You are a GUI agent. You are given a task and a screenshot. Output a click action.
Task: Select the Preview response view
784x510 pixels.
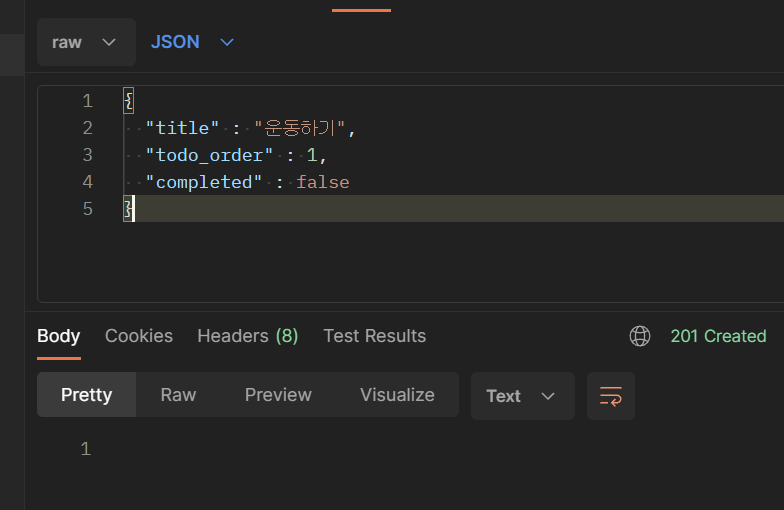pos(278,394)
